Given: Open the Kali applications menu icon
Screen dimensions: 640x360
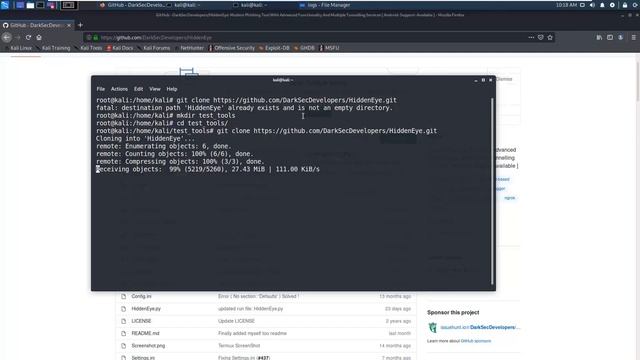Looking at the screenshot, I should (x=5, y=5).
